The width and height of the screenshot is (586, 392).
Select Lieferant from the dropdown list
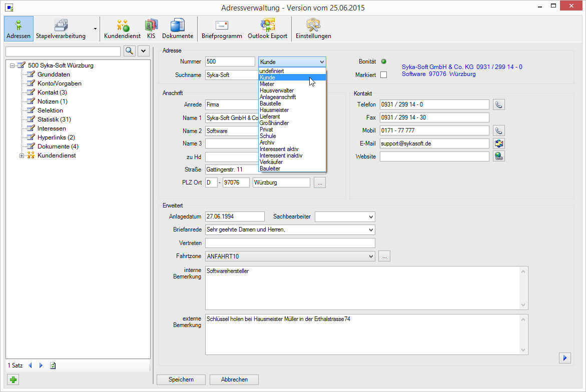[270, 116]
